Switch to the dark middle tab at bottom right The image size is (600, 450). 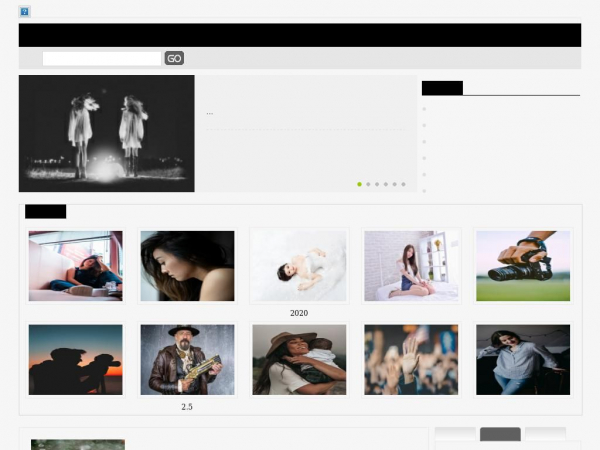pos(500,434)
